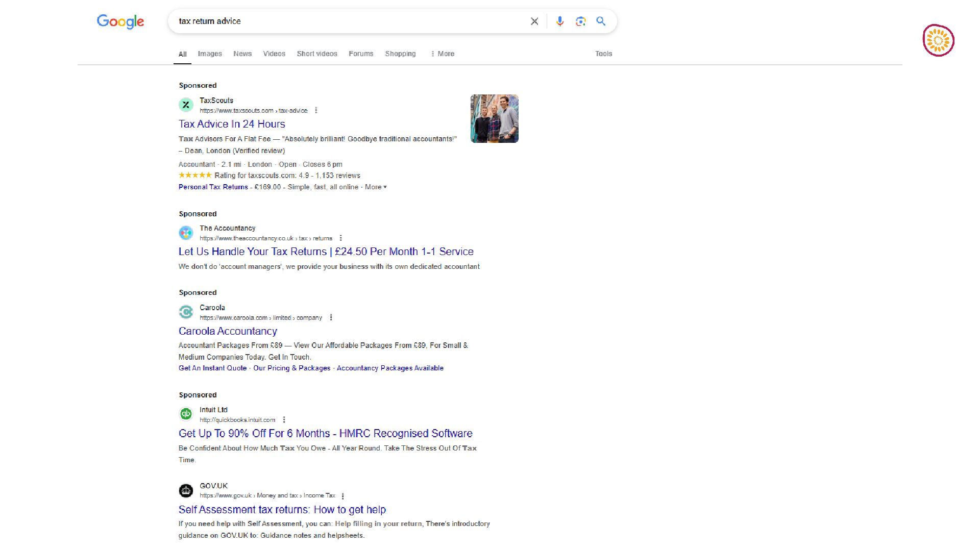Click the QuickBooks Intuit favicon icon
The width and height of the screenshot is (980, 551).
click(x=186, y=414)
